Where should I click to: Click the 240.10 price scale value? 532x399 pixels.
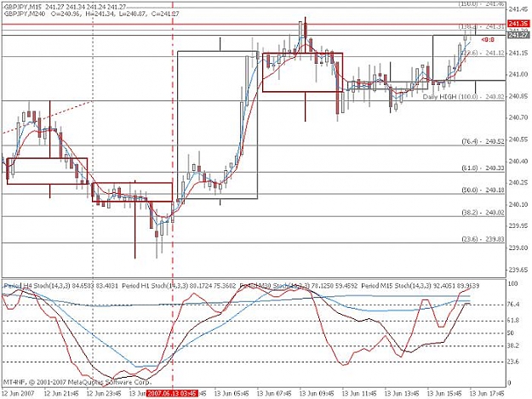[x=518, y=204]
